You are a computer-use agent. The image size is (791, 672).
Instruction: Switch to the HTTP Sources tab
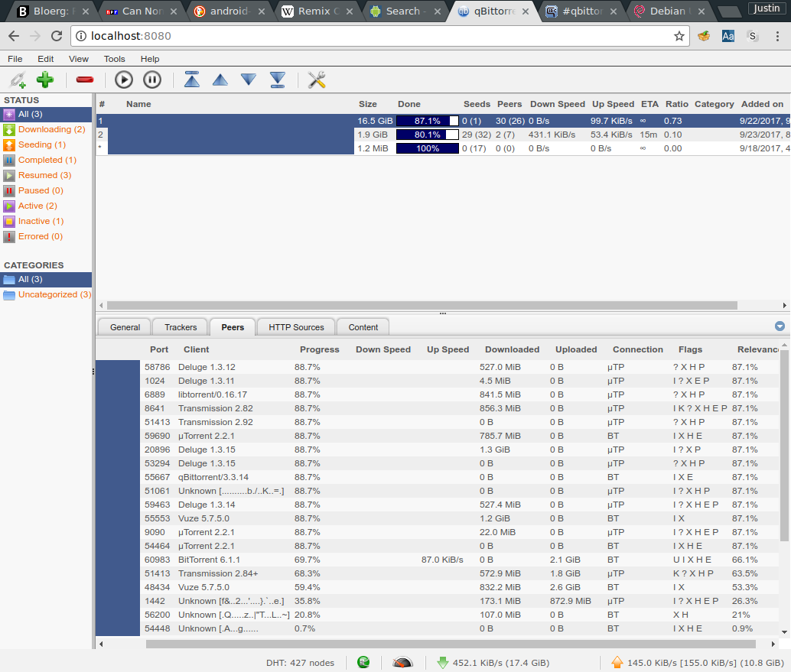pos(296,327)
